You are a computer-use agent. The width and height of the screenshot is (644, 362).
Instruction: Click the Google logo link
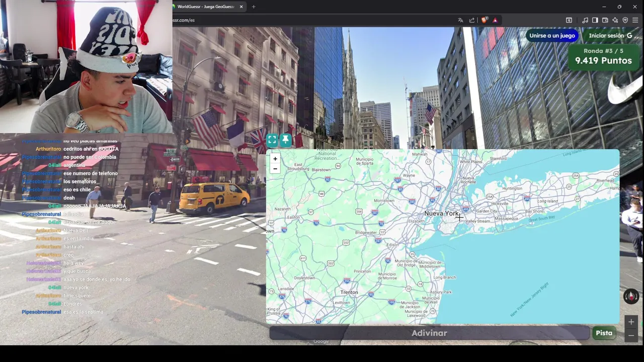[x=321, y=342]
